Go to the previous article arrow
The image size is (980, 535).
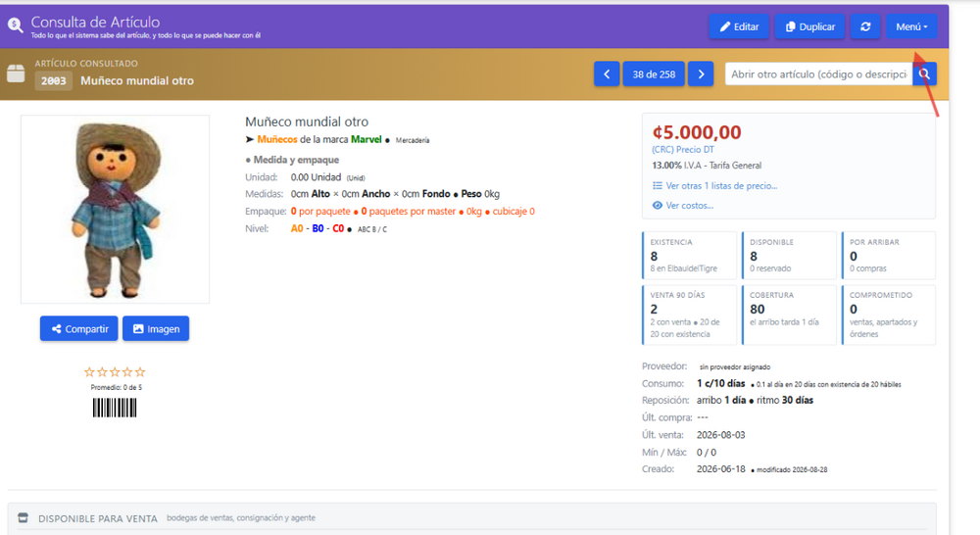607,74
